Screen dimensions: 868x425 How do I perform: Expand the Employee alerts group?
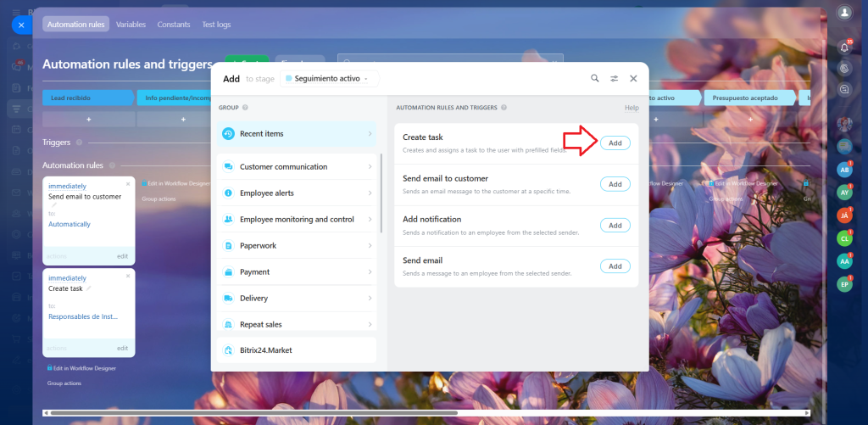(297, 193)
